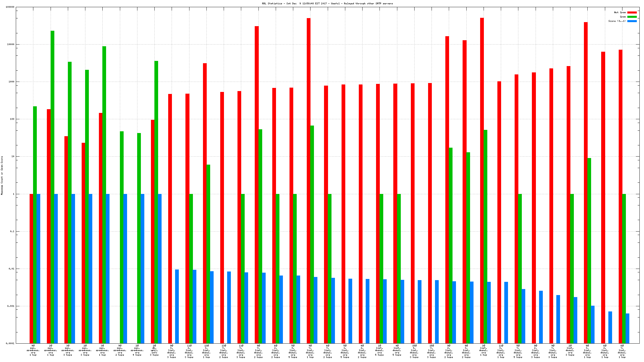Select the 9@ zen.spamhaus.org 2 hops label

click(120, 350)
